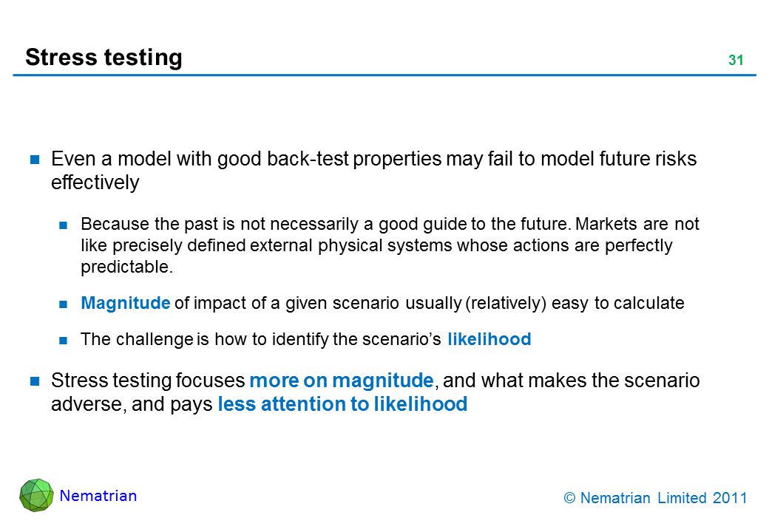
Task: Click the blue horizontal line under the title
Action: pos(384,75)
